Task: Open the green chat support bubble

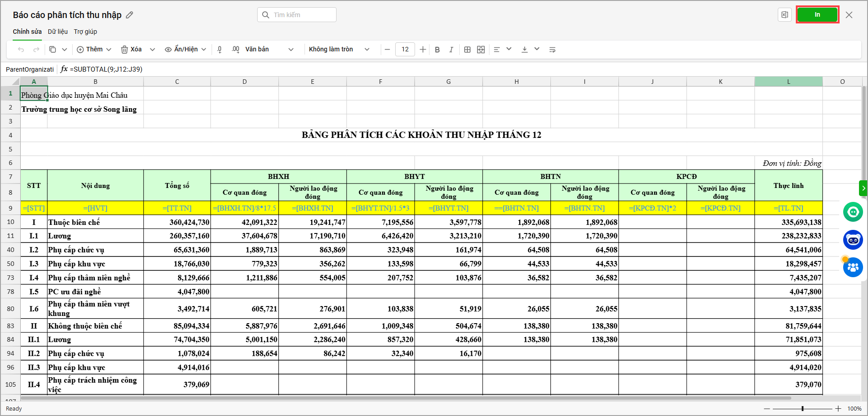Action: 853,212
